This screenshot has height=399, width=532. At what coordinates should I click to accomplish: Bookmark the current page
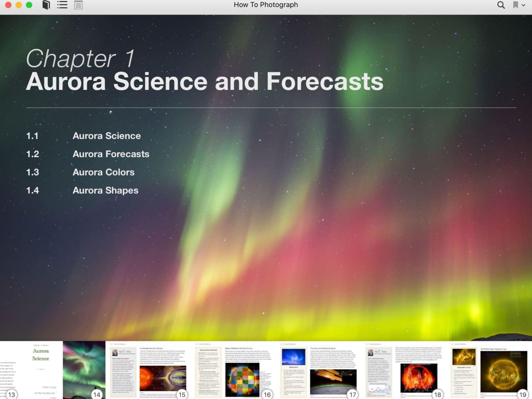point(515,5)
